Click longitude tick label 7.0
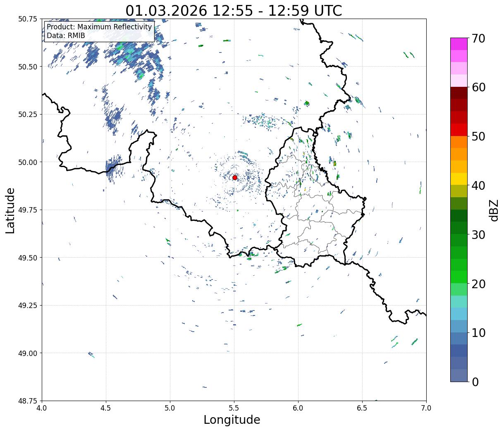Screen dimensions: 504x430 (x=426, y=408)
